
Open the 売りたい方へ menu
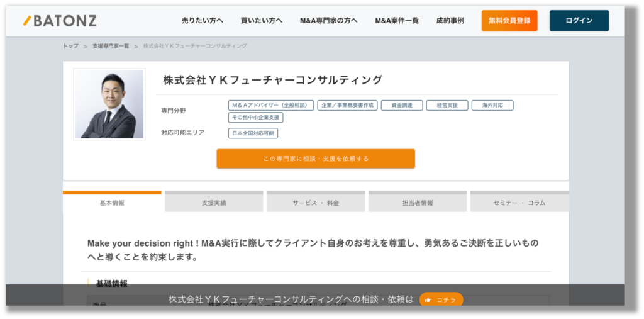click(202, 21)
